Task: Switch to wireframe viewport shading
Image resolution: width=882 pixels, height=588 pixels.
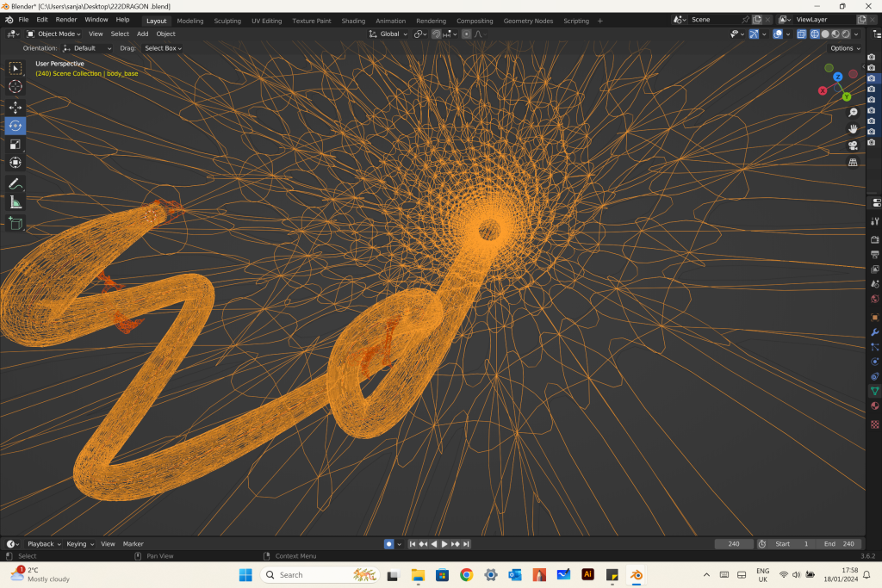Action: click(815, 34)
